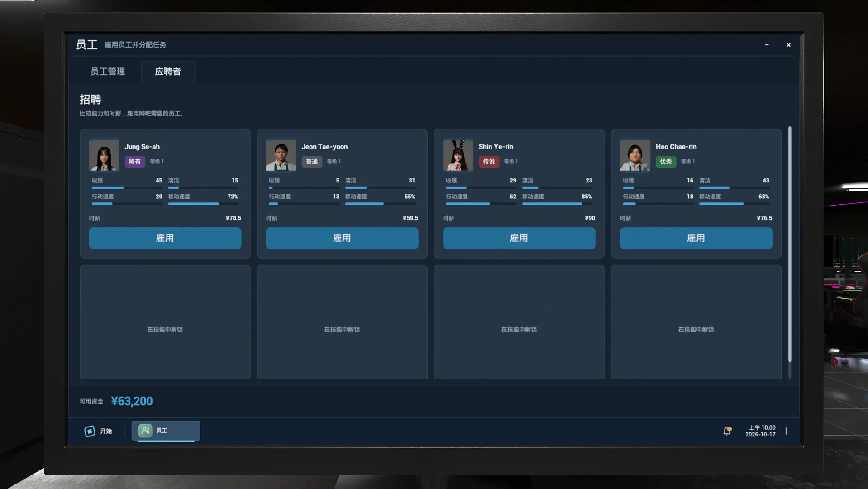Click the 招聘 section heading
The image size is (868, 489).
91,100
